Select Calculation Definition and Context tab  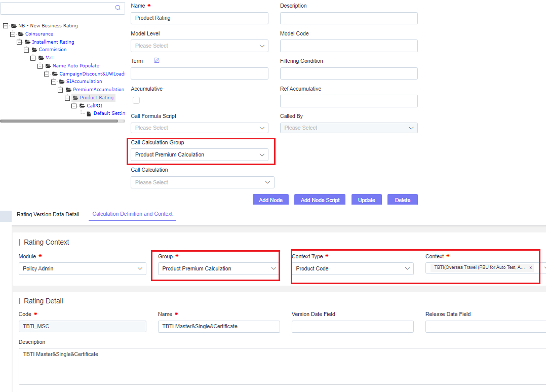(x=132, y=214)
